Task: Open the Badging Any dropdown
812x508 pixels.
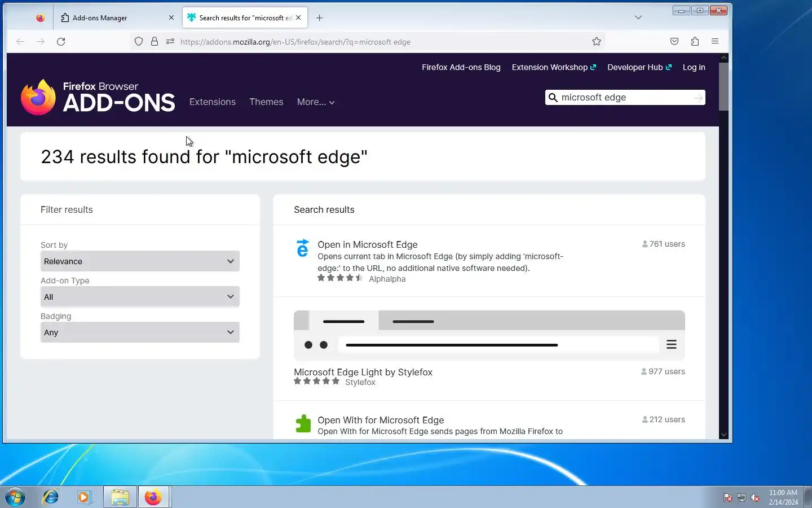Action: click(x=140, y=332)
